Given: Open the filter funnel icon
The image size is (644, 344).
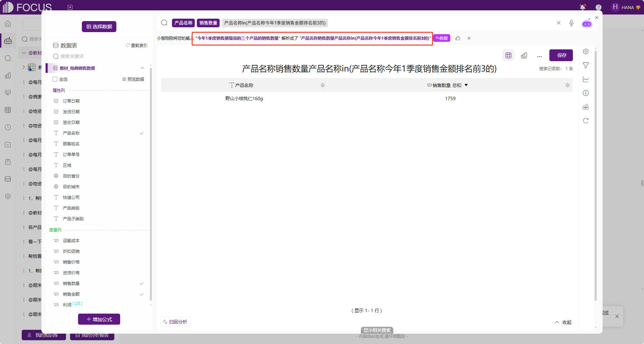Looking at the screenshot, I should coord(586,65).
